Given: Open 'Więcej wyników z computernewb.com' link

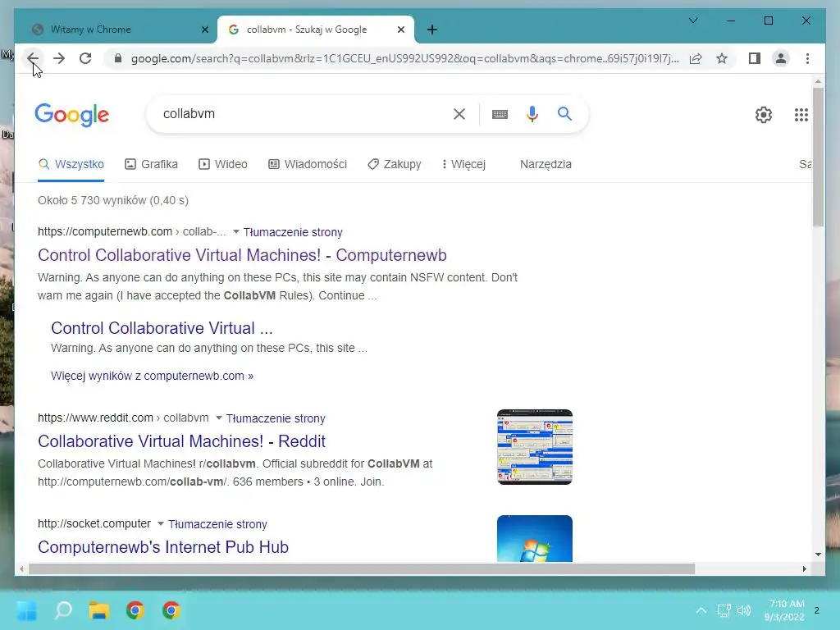Looking at the screenshot, I should [x=152, y=376].
